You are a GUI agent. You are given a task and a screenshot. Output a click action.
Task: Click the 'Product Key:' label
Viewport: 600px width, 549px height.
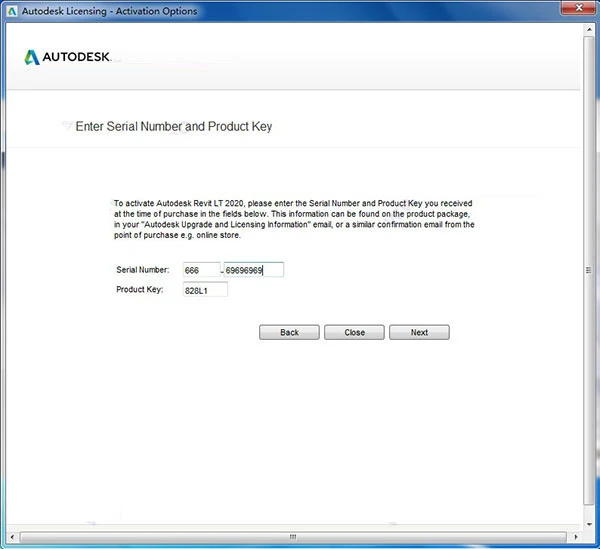click(140, 290)
